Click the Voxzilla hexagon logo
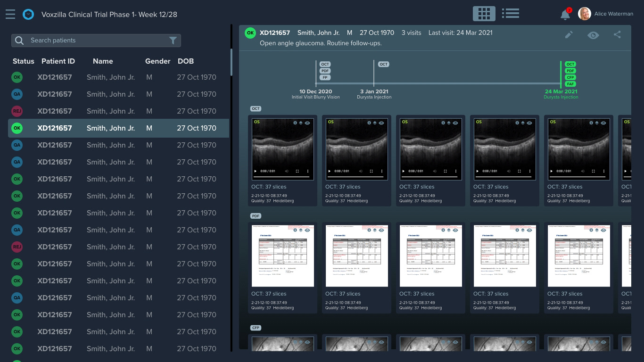Image resolution: width=644 pixels, height=362 pixels. coord(28,14)
